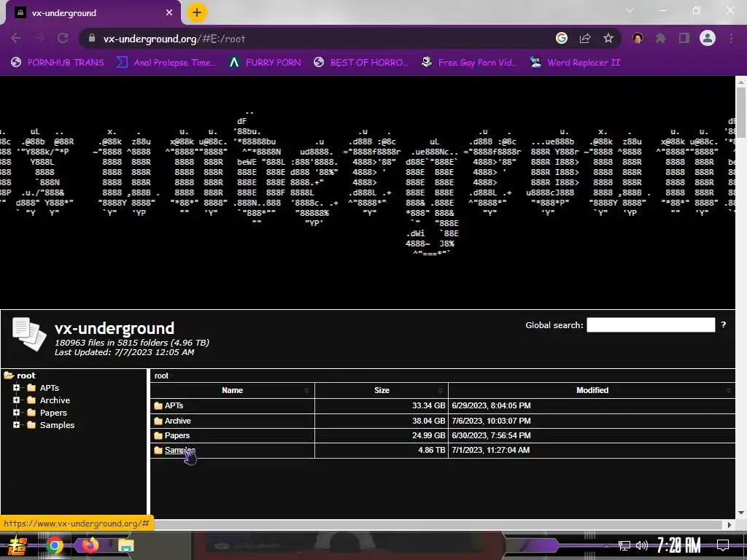The width and height of the screenshot is (747, 560).
Task: Select the root folder in the tree
Action: 26,376
